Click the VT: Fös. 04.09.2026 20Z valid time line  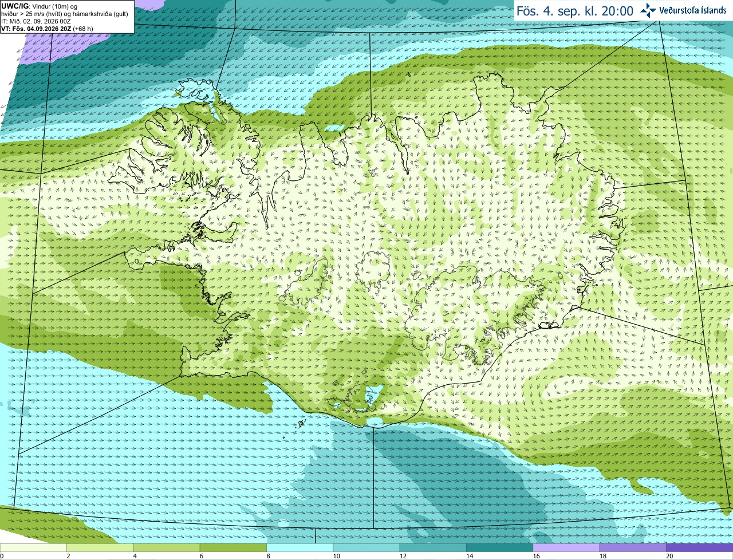[x=47, y=29]
